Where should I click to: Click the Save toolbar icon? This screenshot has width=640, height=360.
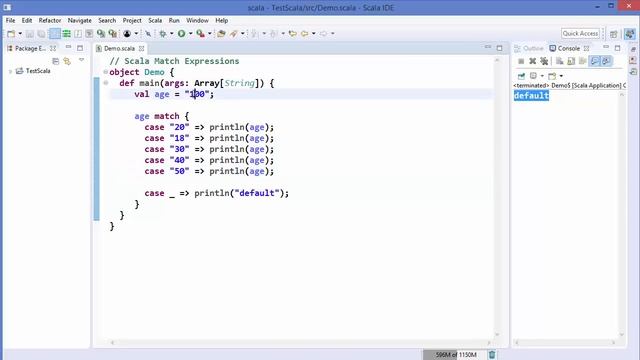pos(30,33)
